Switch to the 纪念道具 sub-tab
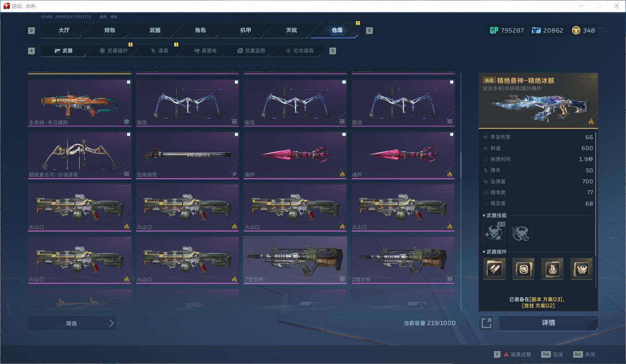 pyautogui.click(x=300, y=51)
